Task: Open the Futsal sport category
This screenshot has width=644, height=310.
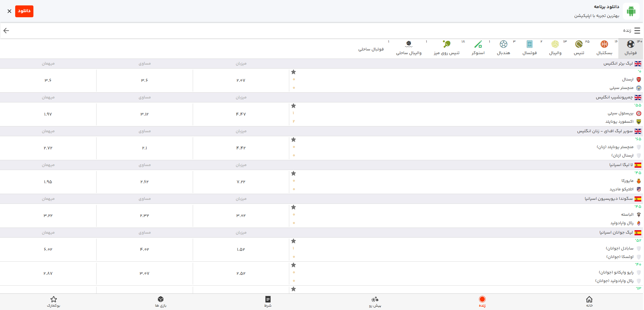Action: point(529,48)
